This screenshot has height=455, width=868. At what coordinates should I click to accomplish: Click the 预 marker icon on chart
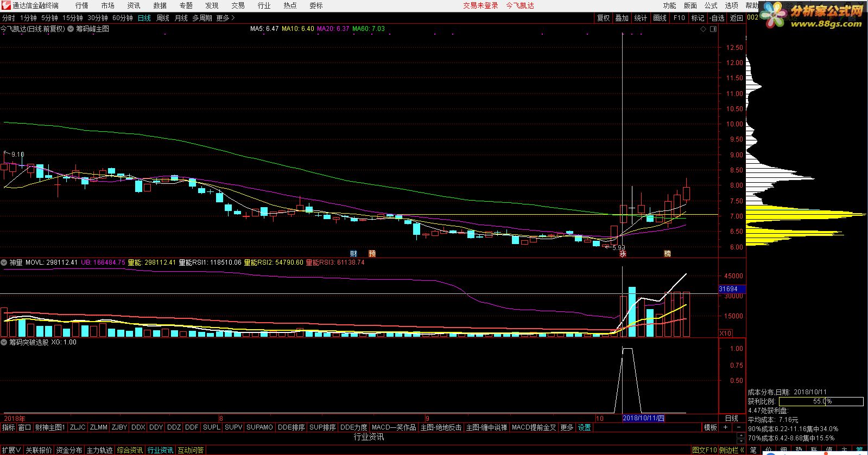tap(372, 253)
